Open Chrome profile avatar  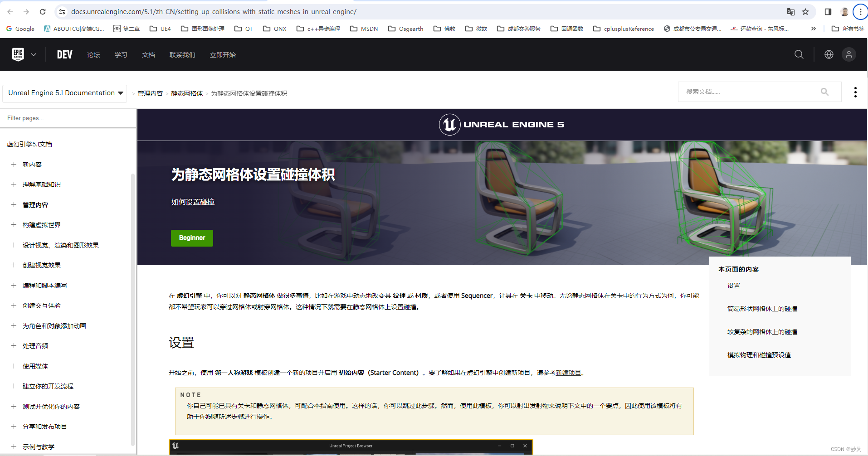844,12
